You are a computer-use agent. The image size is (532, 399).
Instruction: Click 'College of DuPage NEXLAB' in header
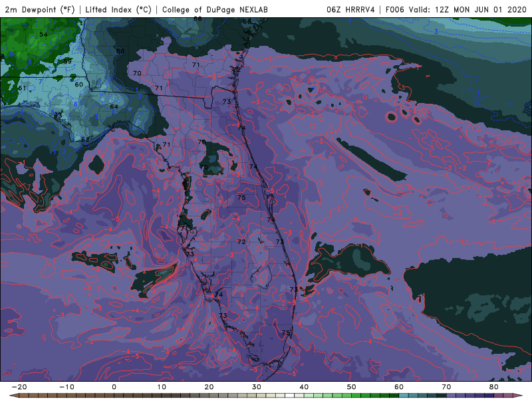click(x=215, y=9)
